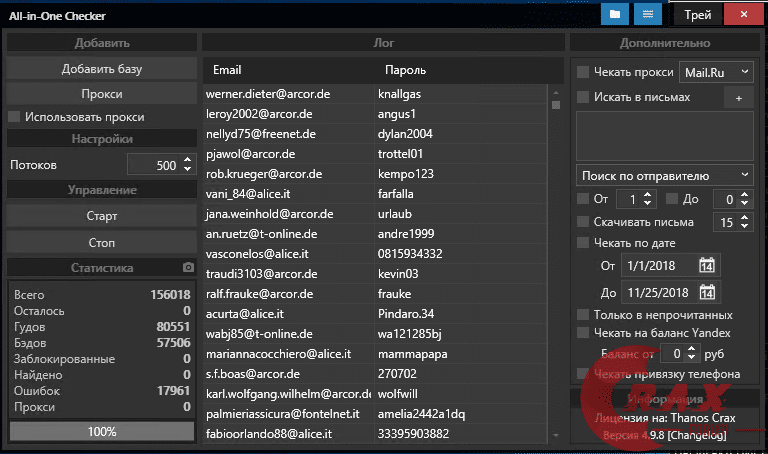The width and height of the screenshot is (768, 454).
Task: Select row an.ruetz@t-online.de
Action: pos(375,234)
